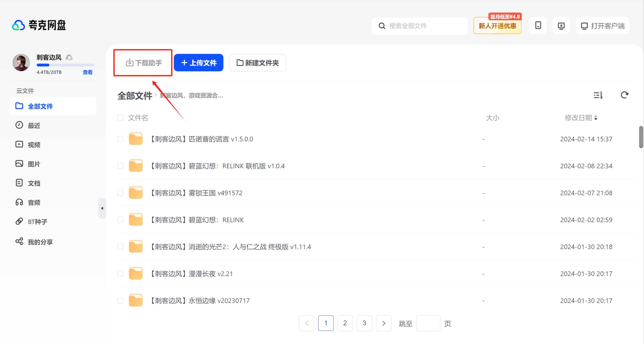Click the 上传文件 button

point(198,63)
